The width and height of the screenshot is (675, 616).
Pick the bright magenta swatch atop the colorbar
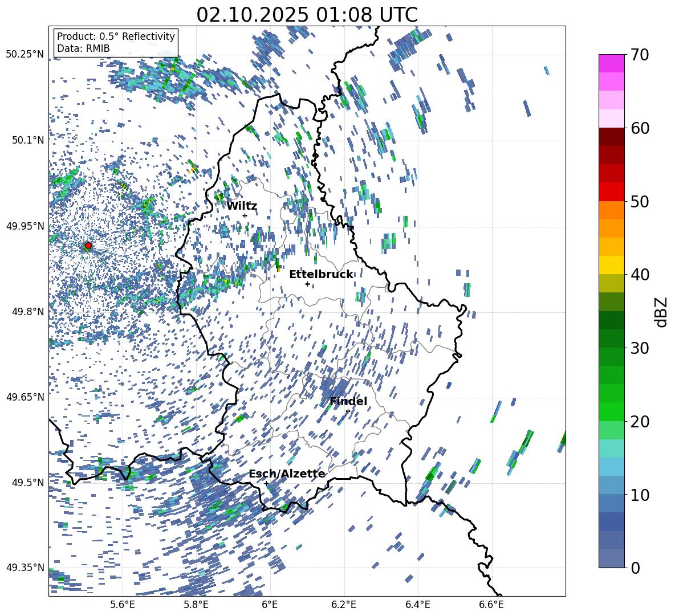pyautogui.click(x=612, y=63)
